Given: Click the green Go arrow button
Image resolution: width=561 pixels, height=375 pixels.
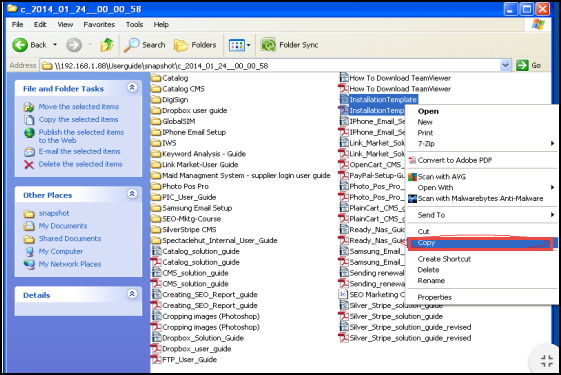Looking at the screenshot, I should pos(522,65).
